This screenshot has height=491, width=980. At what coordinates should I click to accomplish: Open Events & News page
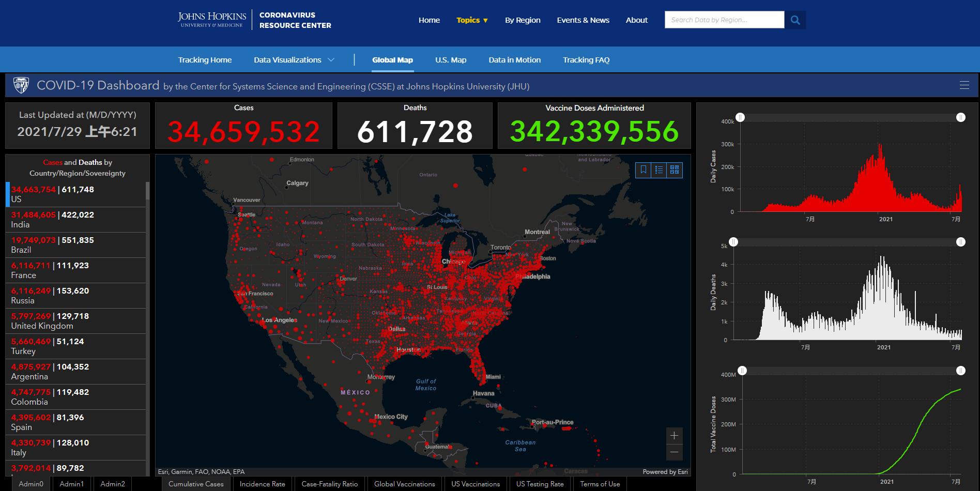pos(583,20)
